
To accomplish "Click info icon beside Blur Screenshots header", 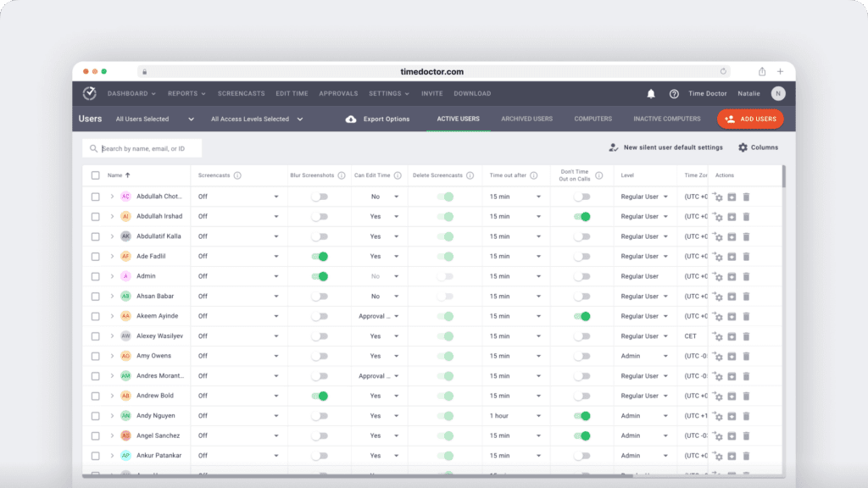I will point(342,175).
